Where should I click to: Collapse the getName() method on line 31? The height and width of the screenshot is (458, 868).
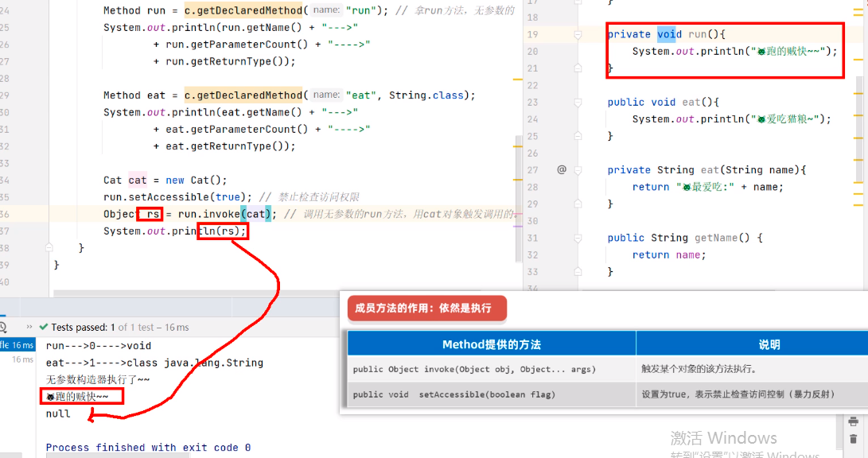pyautogui.click(x=578, y=239)
